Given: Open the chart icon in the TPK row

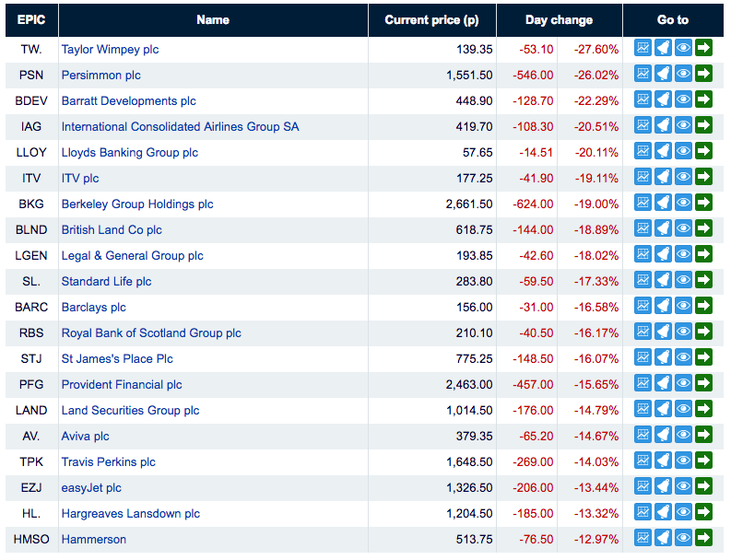Looking at the screenshot, I should pyautogui.click(x=643, y=461).
